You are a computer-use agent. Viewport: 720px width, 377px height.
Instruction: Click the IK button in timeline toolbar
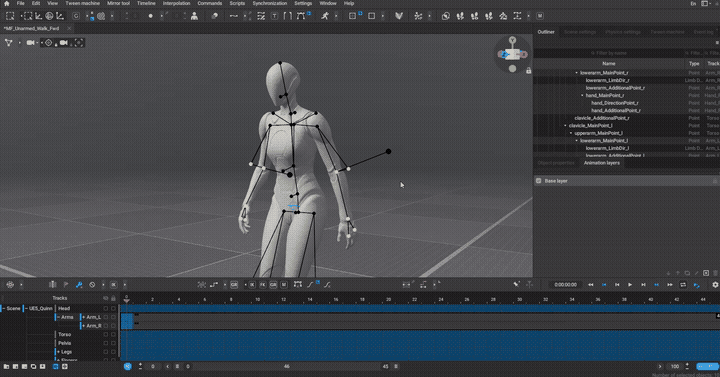pyautogui.click(x=252, y=285)
